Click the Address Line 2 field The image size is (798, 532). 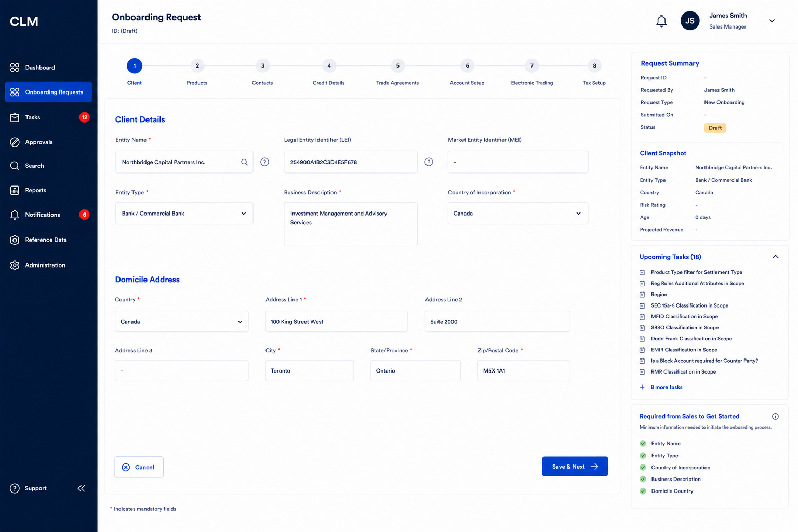tap(497, 322)
